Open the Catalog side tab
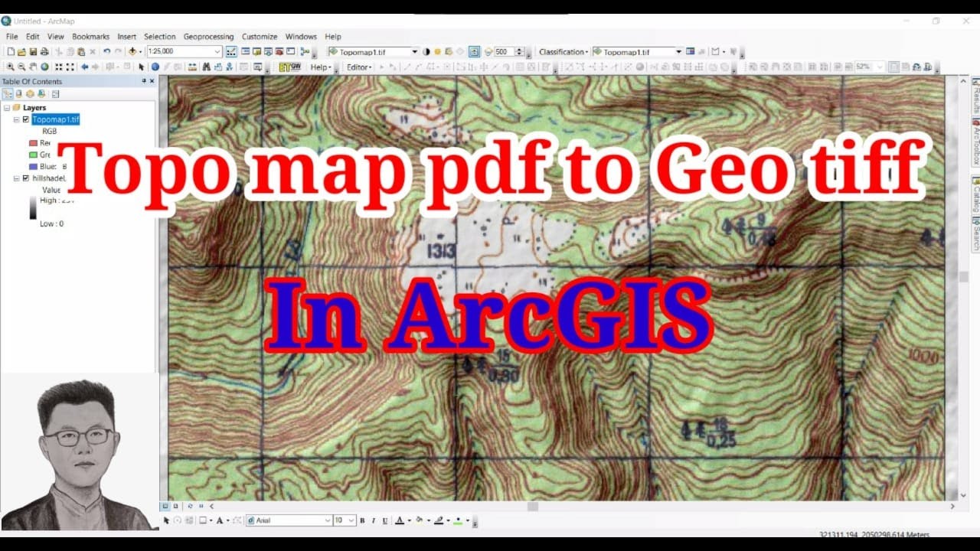Viewport: 980px width, 551px height. pyautogui.click(x=976, y=195)
